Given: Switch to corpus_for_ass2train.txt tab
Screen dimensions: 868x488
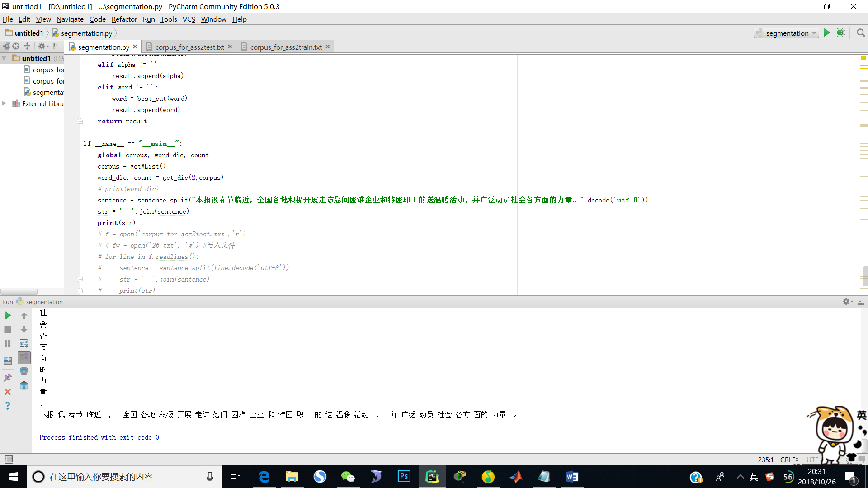Looking at the screenshot, I should pos(286,47).
